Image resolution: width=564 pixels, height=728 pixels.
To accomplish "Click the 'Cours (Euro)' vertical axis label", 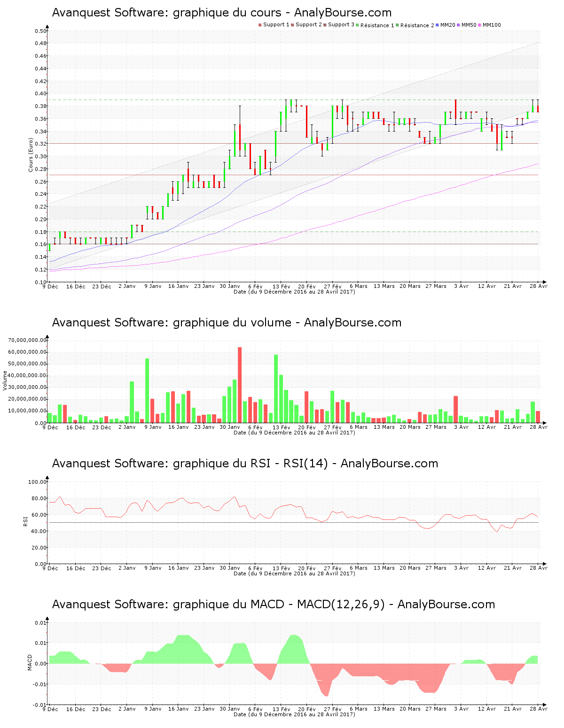I will point(31,155).
